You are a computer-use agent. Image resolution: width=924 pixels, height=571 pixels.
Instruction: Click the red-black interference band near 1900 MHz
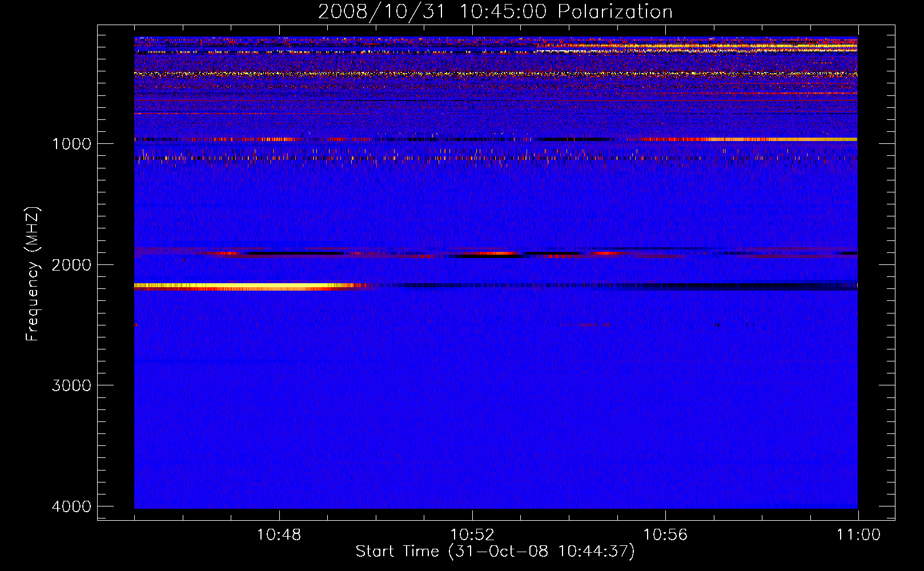[x=496, y=253]
